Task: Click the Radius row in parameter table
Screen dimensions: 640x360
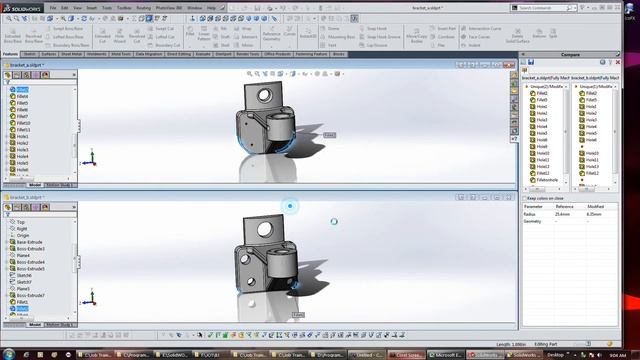Action: (x=570, y=214)
